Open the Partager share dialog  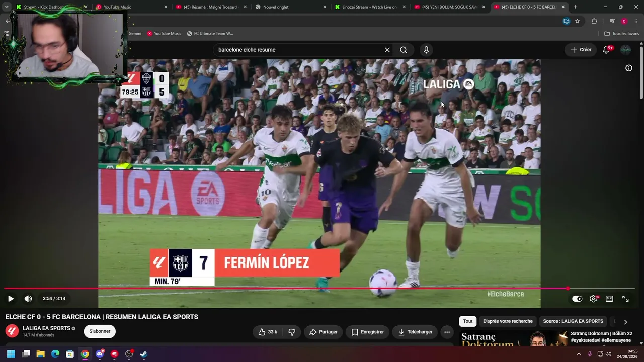tap(324, 332)
